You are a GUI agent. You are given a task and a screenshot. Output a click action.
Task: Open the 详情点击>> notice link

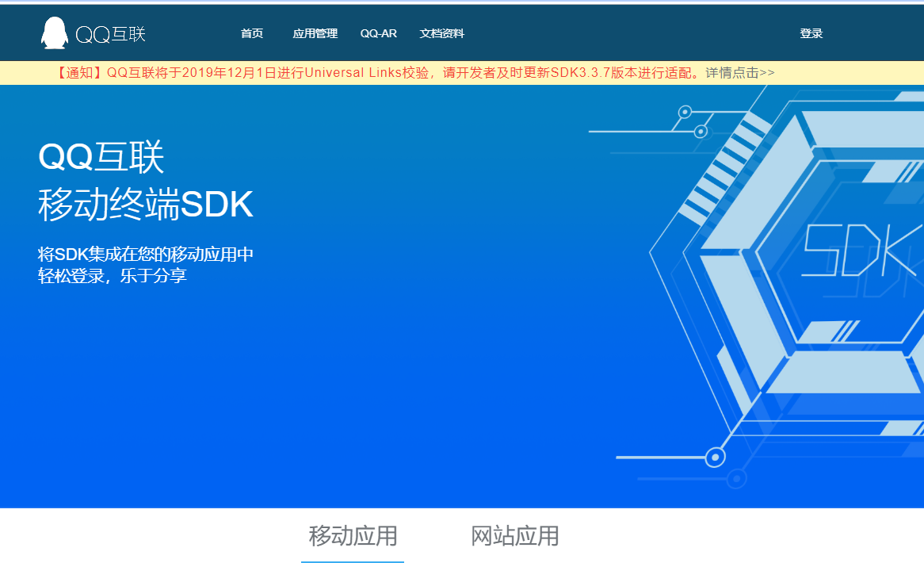(740, 72)
